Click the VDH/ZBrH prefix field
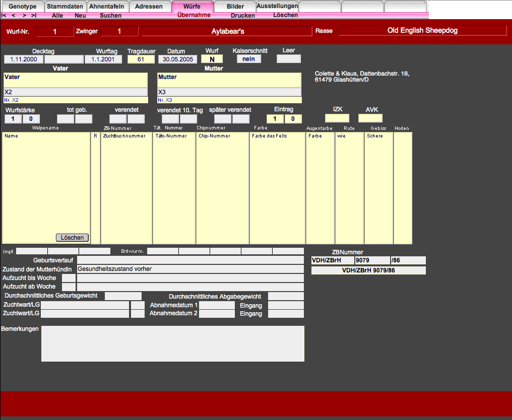This screenshot has height=420, width=512. [333, 260]
